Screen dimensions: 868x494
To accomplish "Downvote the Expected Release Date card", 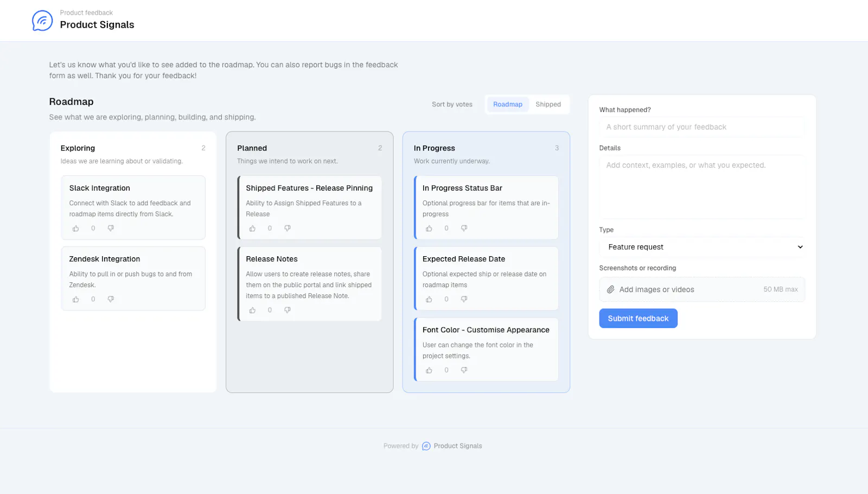I will 464,300.
